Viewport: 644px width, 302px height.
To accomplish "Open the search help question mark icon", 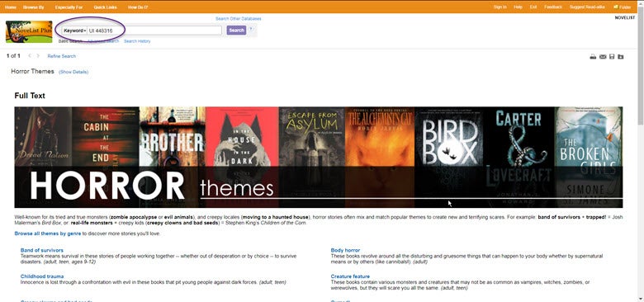I will [251, 29].
